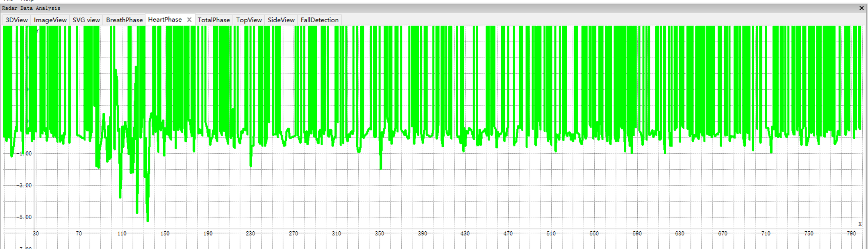Click x-axis label 110
The width and height of the screenshot is (868, 249).
[122, 233]
